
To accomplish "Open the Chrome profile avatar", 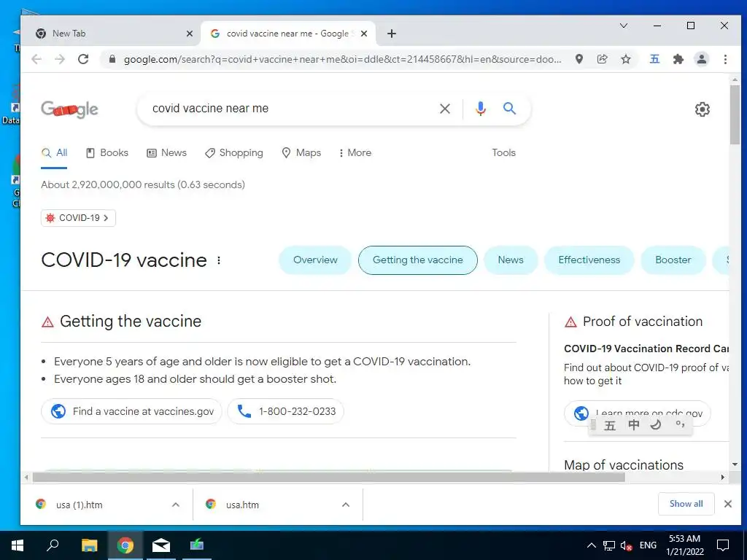I will 702,59.
